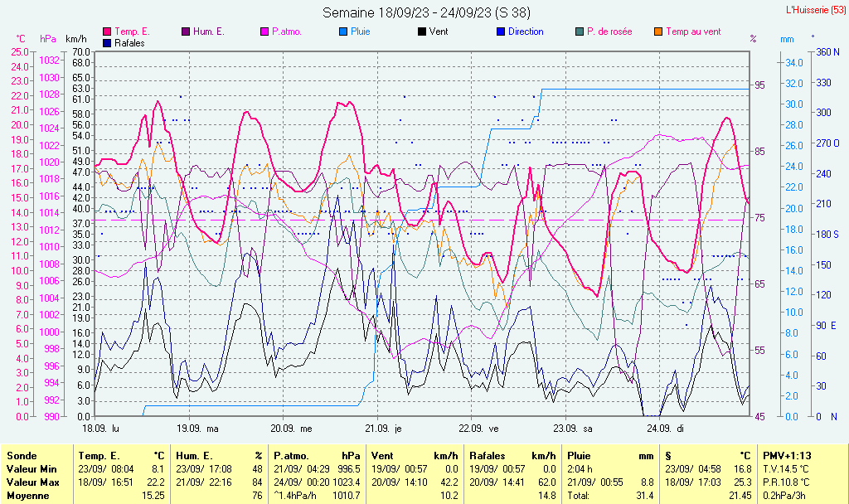
Task: Click the '270 O' direction axis value
Action: (827, 143)
